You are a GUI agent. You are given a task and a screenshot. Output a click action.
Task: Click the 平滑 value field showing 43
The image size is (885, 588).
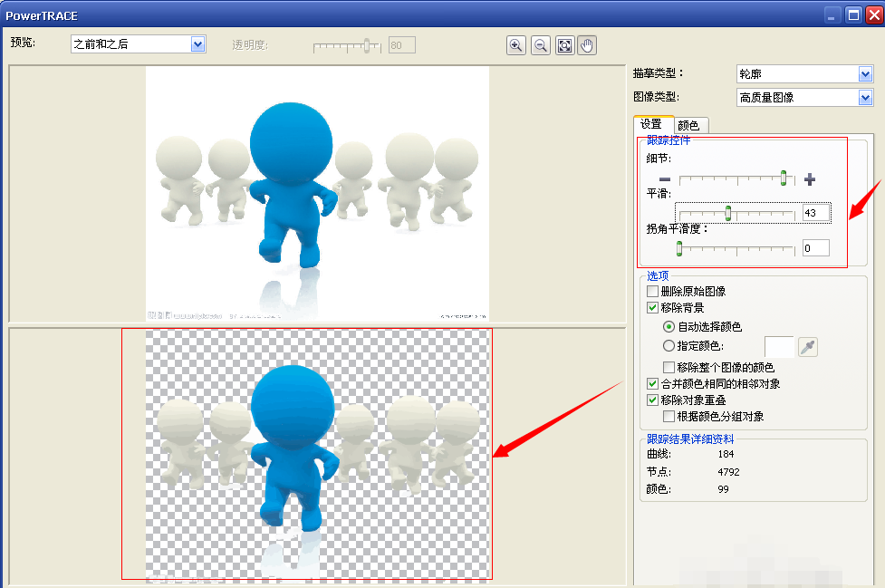pyautogui.click(x=814, y=212)
